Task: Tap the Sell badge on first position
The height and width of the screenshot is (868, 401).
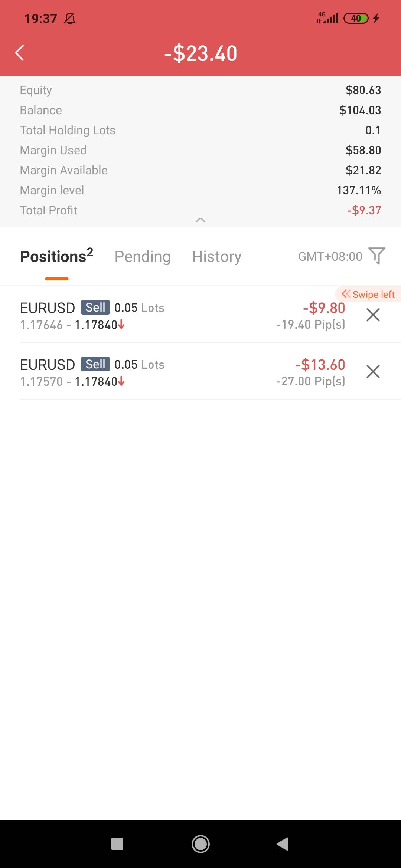Action: [x=95, y=308]
